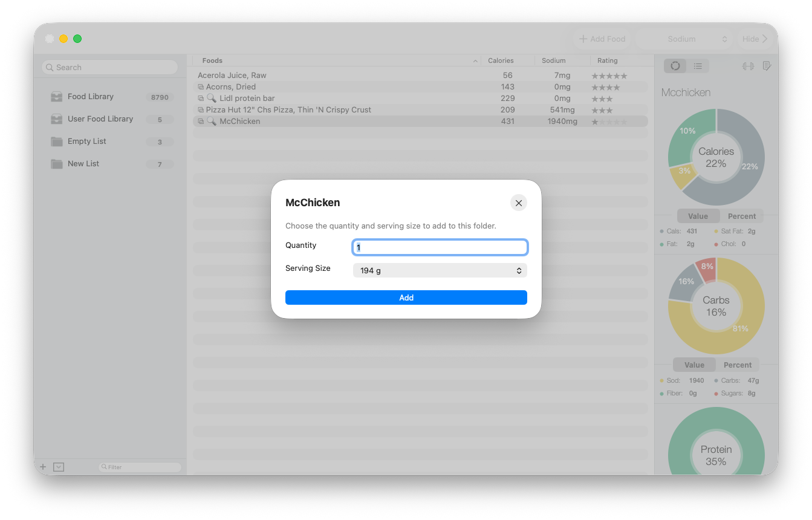
Task: Open the action menu beside plus icon
Action: [x=59, y=467]
